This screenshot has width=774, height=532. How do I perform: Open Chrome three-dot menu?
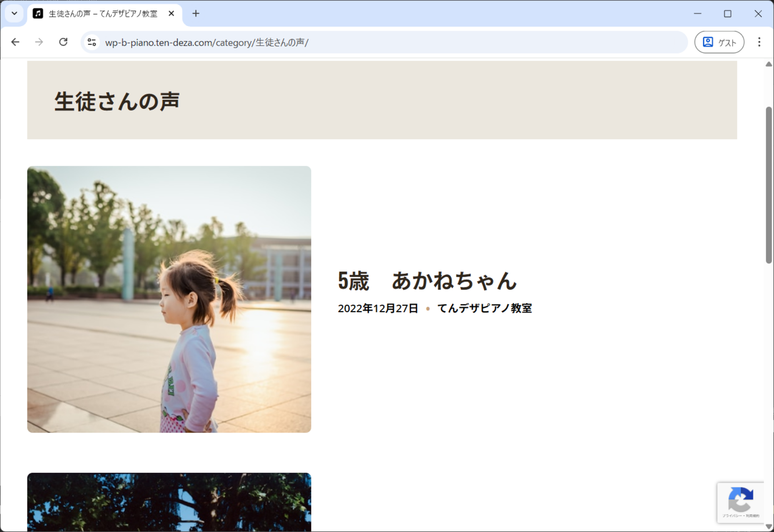(759, 42)
